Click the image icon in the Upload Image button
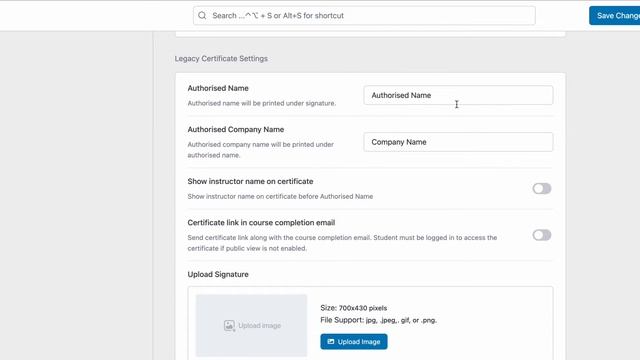Image resolution: width=640 pixels, height=360 pixels. [x=331, y=342]
